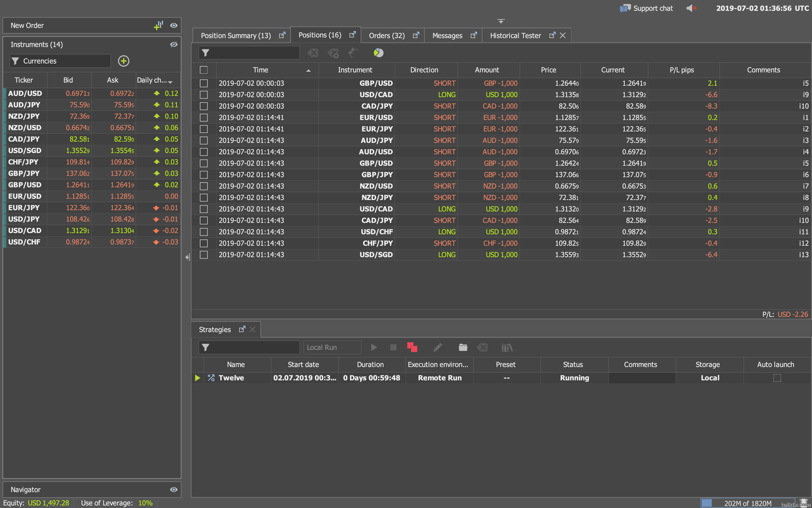Toggle Instruments panel hidden eye icon
Screen dimensions: 812x508
pyautogui.click(x=174, y=44)
